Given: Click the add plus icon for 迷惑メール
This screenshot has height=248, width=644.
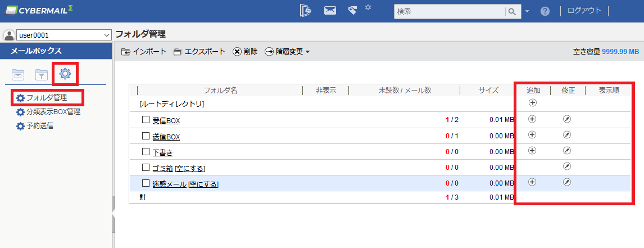Looking at the screenshot, I should pyautogui.click(x=532, y=182).
